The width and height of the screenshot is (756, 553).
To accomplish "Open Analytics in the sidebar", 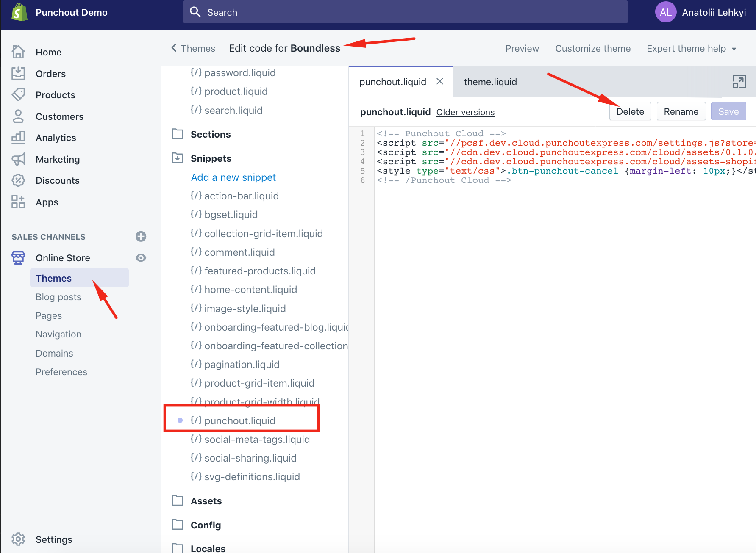I will 56,138.
